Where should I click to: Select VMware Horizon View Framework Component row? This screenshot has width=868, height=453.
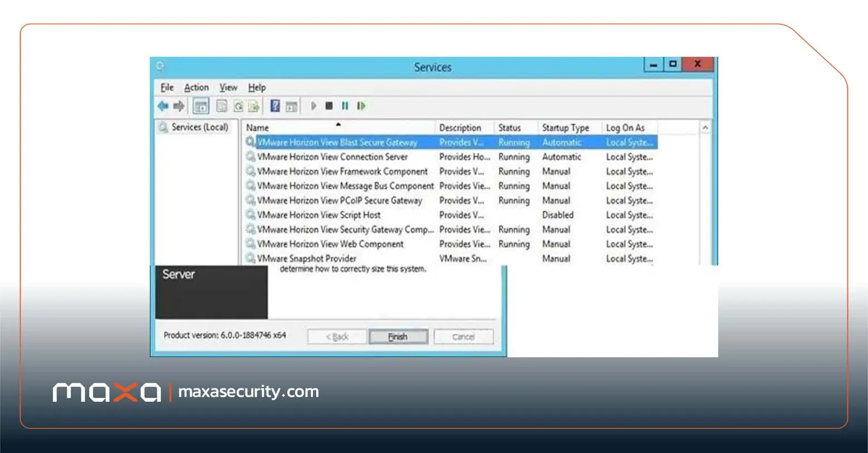(x=451, y=171)
